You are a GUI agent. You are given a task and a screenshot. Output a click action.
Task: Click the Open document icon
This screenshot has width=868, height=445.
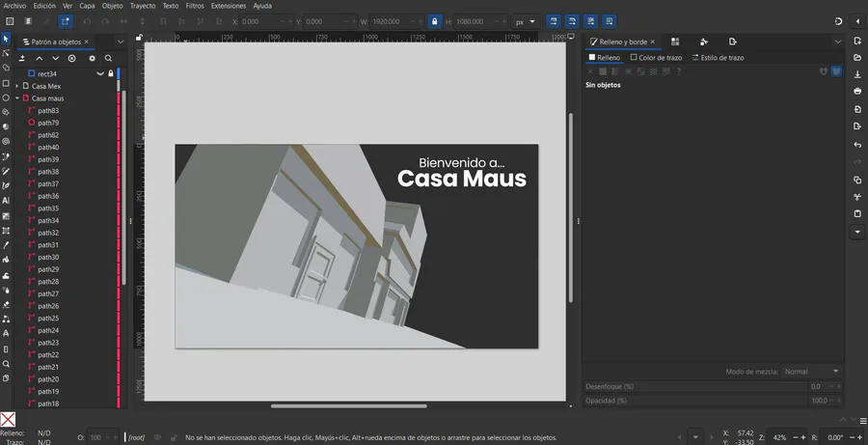[x=857, y=58]
